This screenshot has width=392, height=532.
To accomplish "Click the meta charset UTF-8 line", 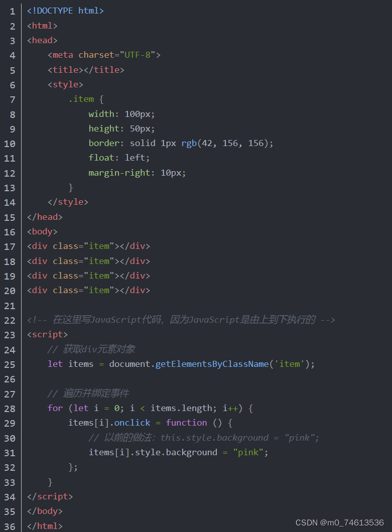I will tap(104, 55).
